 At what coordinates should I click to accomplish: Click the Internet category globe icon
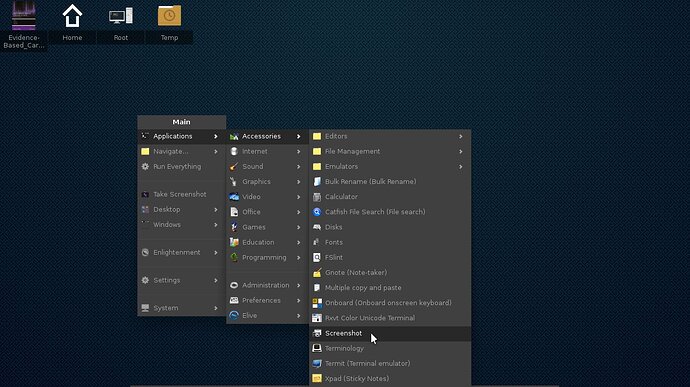[234, 151]
